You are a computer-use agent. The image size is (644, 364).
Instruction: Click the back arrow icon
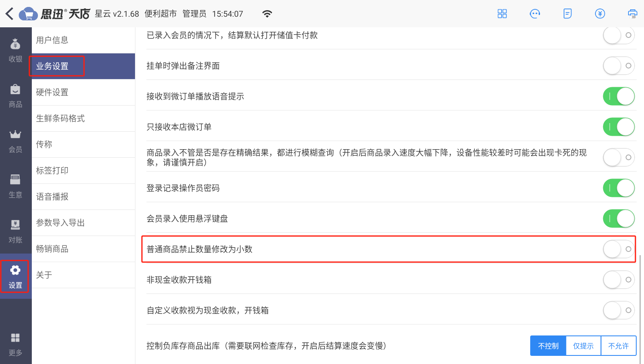9,14
